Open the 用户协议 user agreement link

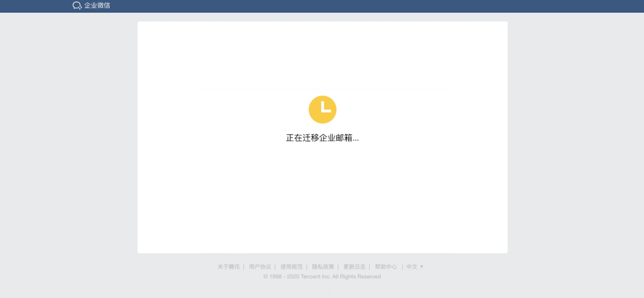click(x=260, y=267)
